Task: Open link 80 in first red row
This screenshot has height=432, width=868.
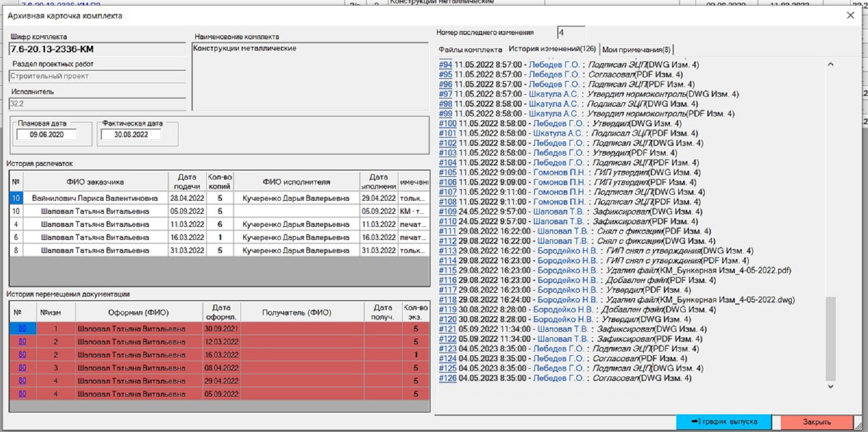Action: pyautogui.click(x=22, y=329)
